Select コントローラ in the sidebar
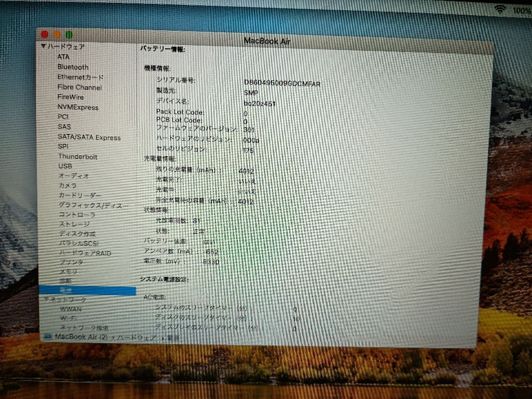The height and width of the screenshot is (399, 532). [77, 214]
